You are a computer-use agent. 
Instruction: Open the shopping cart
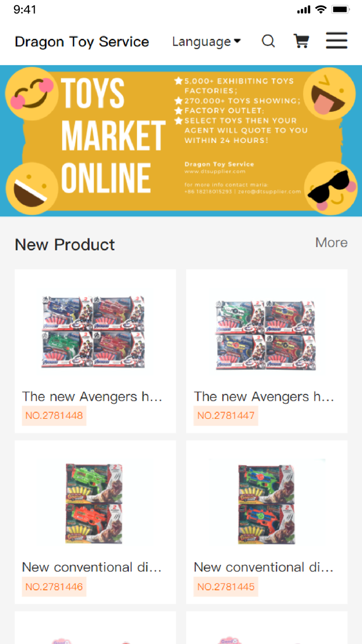pos(301,41)
